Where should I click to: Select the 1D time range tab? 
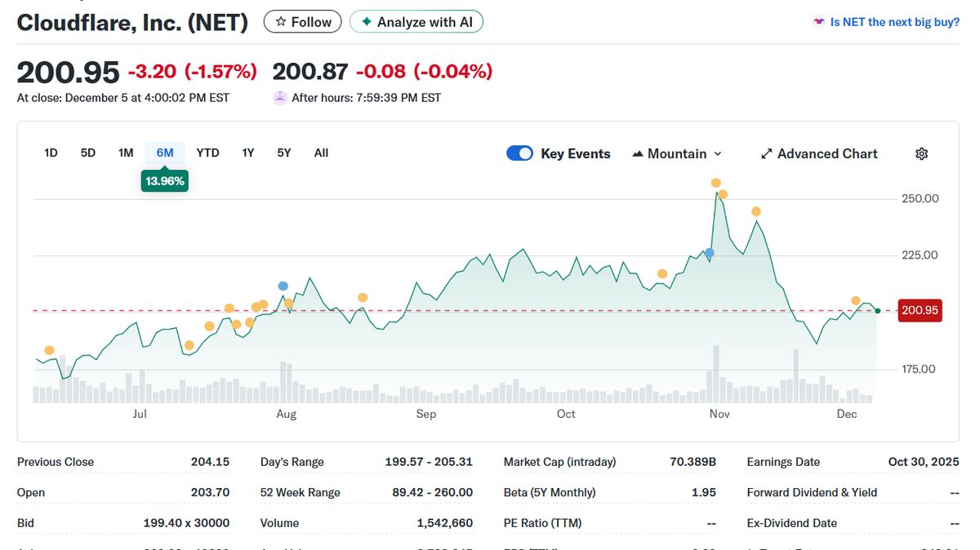[51, 153]
